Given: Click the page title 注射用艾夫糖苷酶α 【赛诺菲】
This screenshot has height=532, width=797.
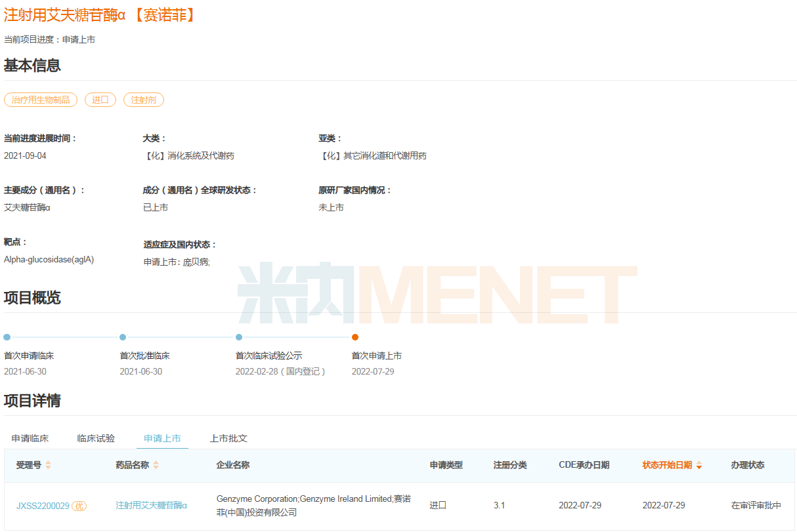Looking at the screenshot, I should tap(100, 14).
